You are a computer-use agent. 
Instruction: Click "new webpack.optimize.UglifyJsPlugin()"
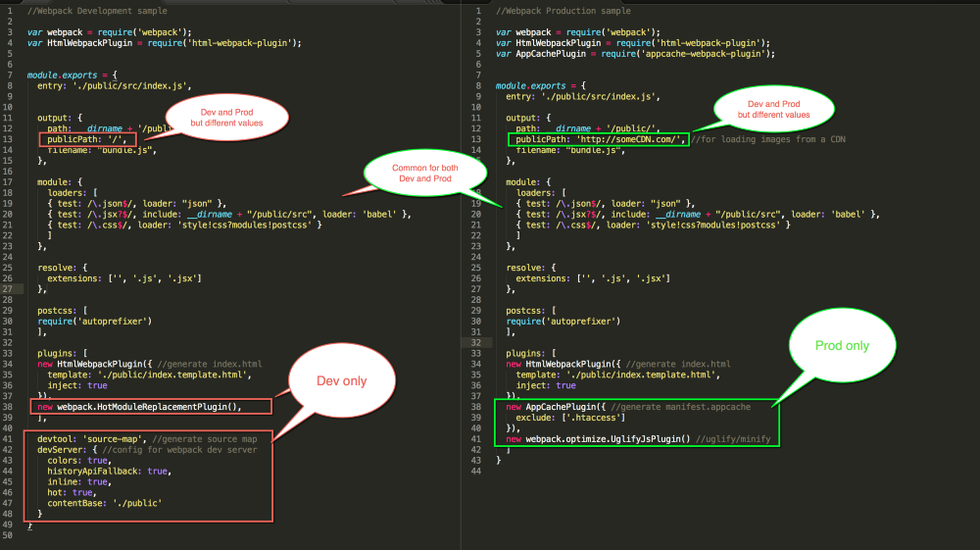tap(598, 439)
